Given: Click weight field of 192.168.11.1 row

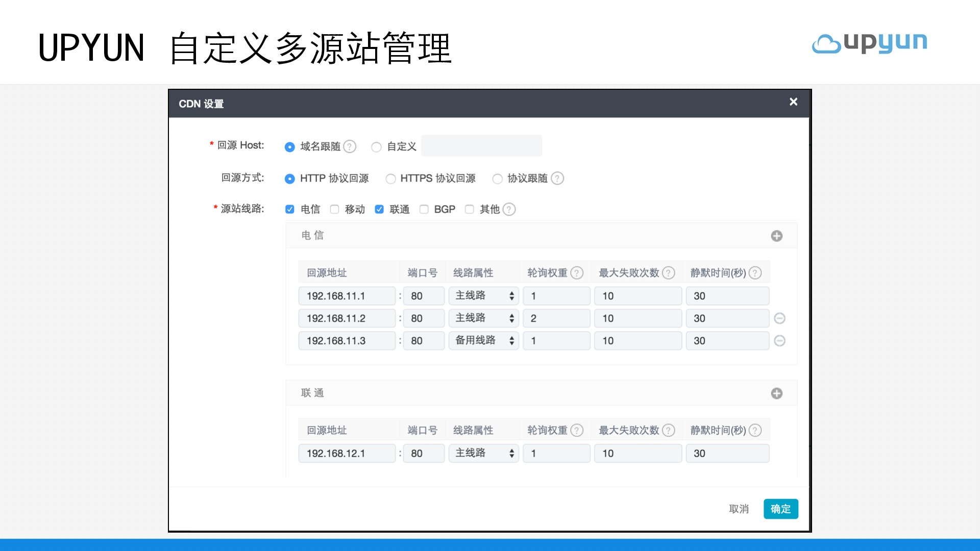Looking at the screenshot, I should [557, 296].
